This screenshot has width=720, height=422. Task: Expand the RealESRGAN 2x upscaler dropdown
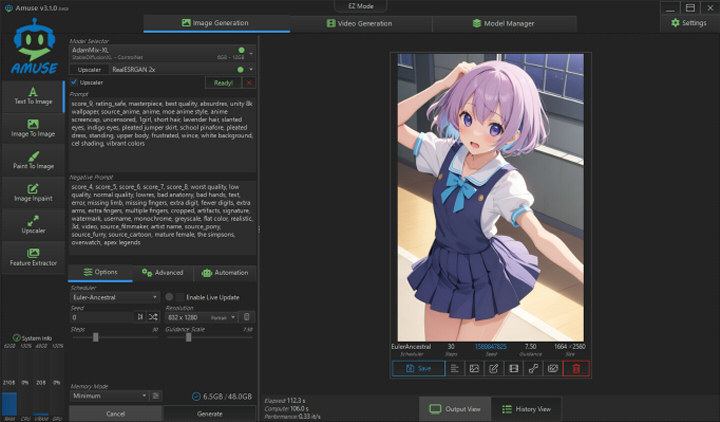(251, 69)
